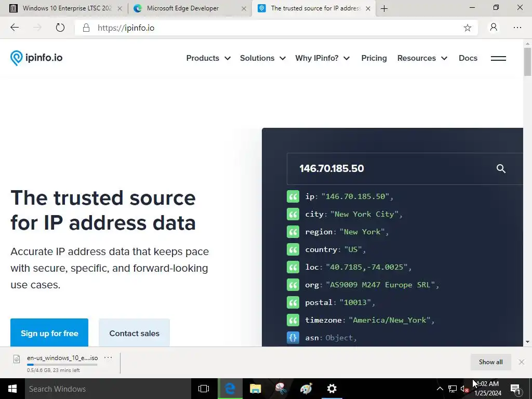The height and width of the screenshot is (399, 532).
Task: Reload the ipinfo.io page
Action: 60,28
